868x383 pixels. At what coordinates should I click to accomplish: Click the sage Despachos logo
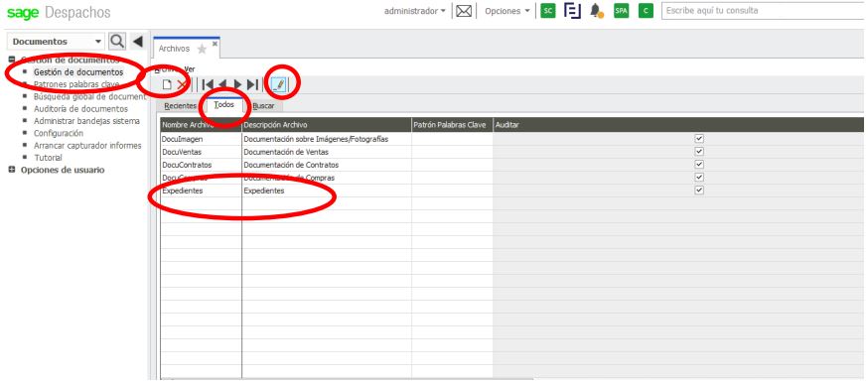point(59,12)
